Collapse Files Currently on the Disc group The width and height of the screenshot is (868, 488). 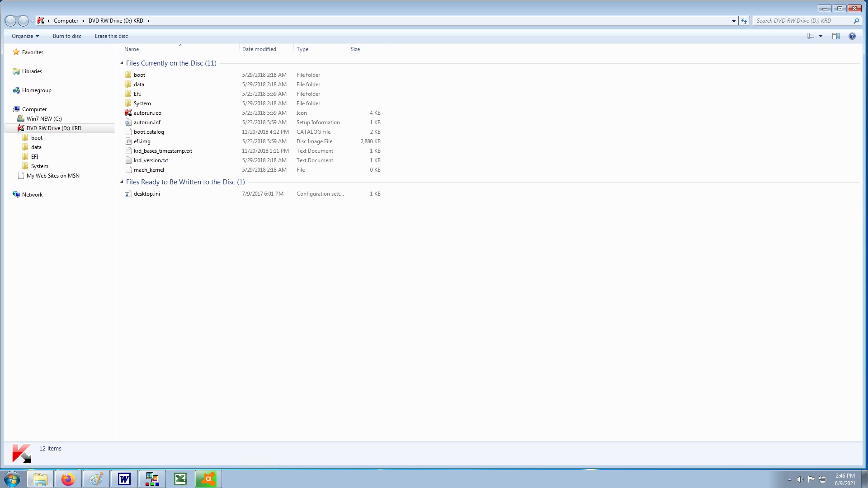point(122,63)
